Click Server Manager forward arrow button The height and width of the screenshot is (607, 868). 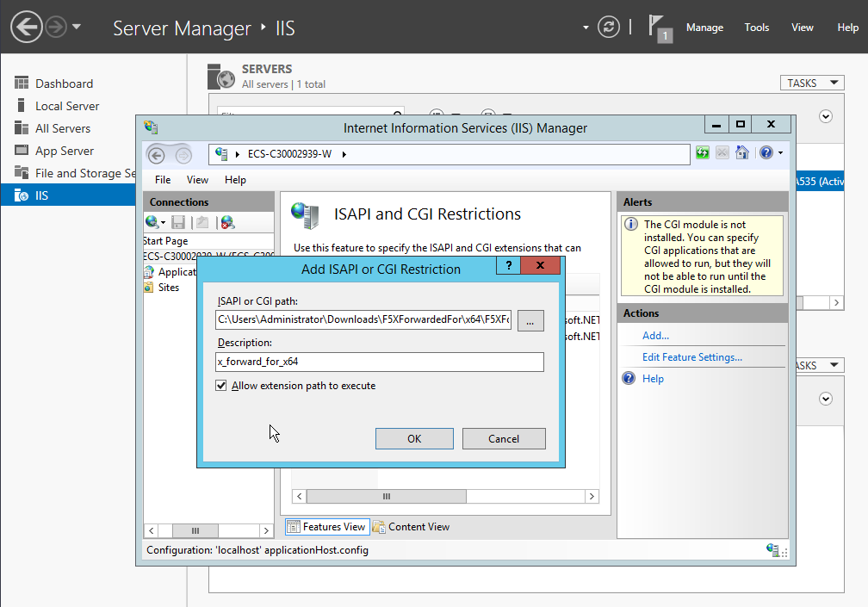click(x=56, y=27)
